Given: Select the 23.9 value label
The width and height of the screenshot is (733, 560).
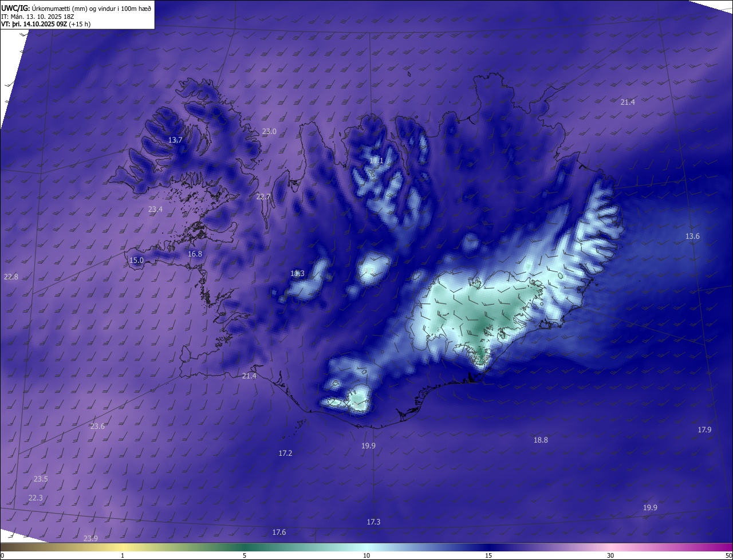Looking at the screenshot, I should click(x=90, y=538).
